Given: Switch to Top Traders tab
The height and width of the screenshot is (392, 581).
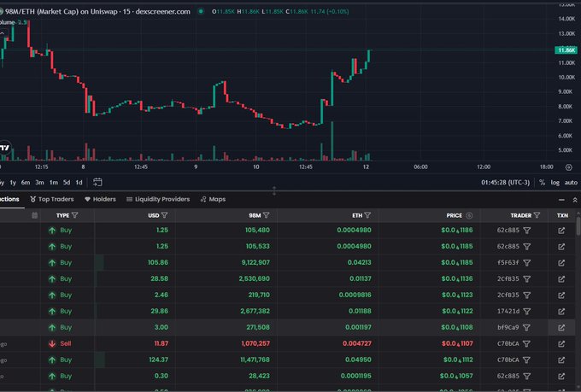Looking at the screenshot, I should pos(52,199).
